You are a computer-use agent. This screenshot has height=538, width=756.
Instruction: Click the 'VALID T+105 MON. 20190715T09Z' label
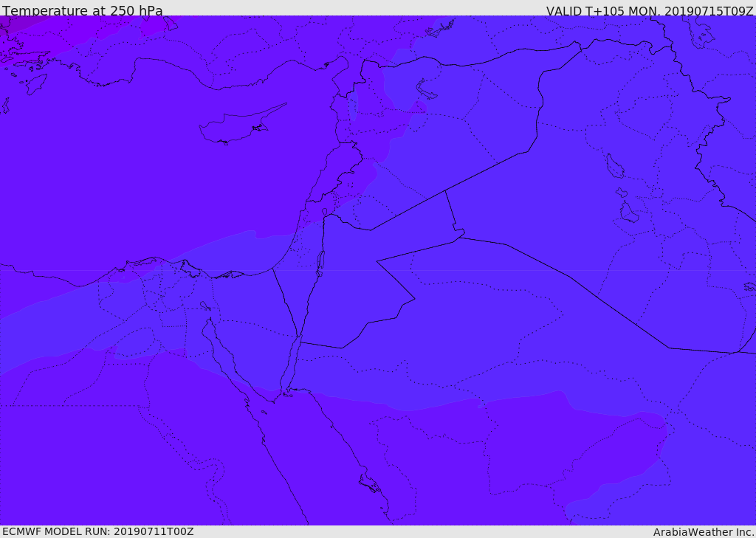[650, 11]
